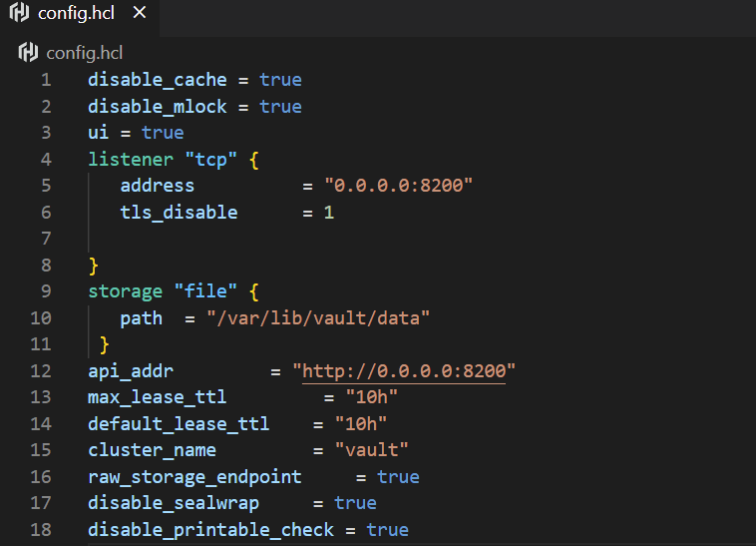Click the HCL icon in the config.hcl tab
Image resolution: width=756 pixels, height=546 pixels.
pos(19,14)
